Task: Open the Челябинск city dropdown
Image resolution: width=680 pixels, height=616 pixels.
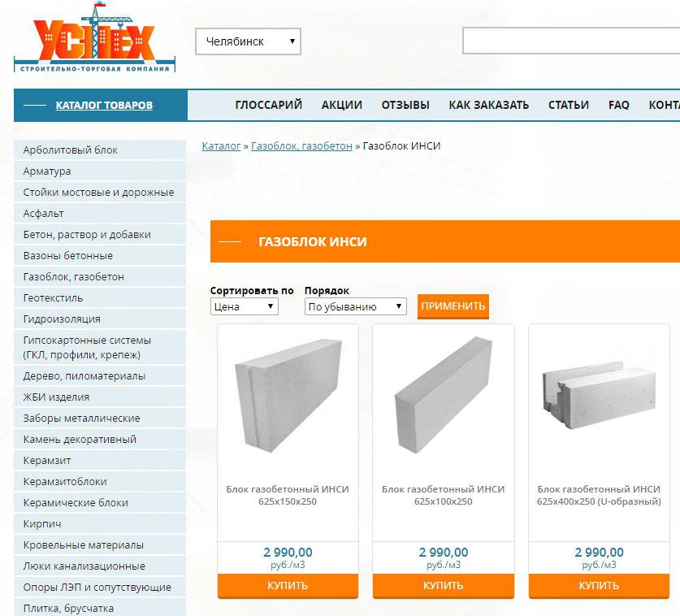Action: (248, 41)
